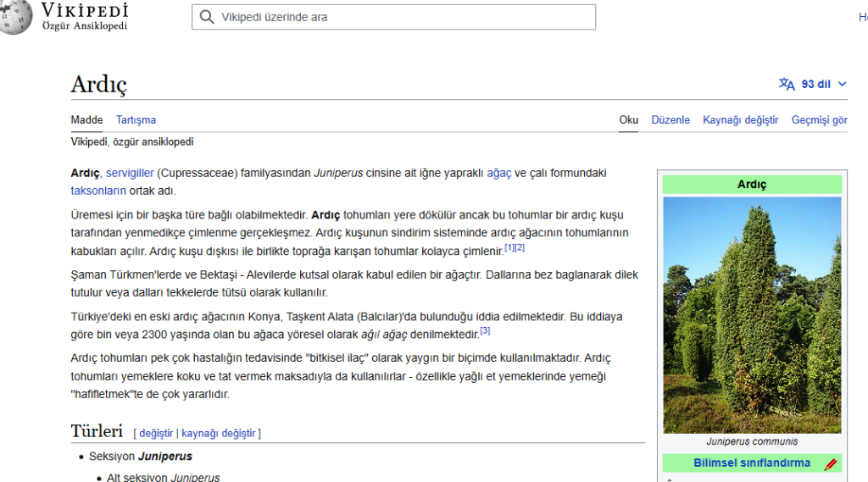The height and width of the screenshot is (482, 868).
Task: Click the Vikipedi globe logo
Action: click(x=15, y=17)
